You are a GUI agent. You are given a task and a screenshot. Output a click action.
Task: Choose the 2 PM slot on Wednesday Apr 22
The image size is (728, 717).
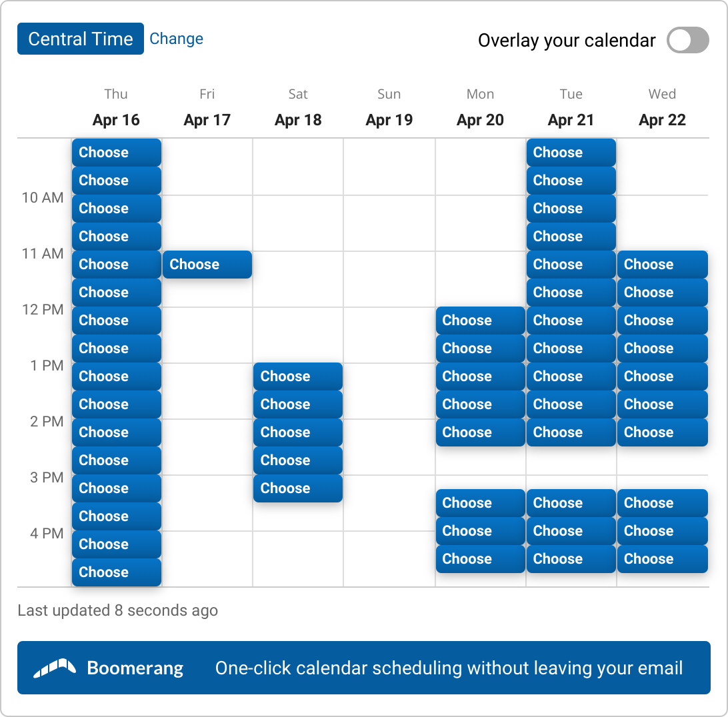tap(662, 432)
